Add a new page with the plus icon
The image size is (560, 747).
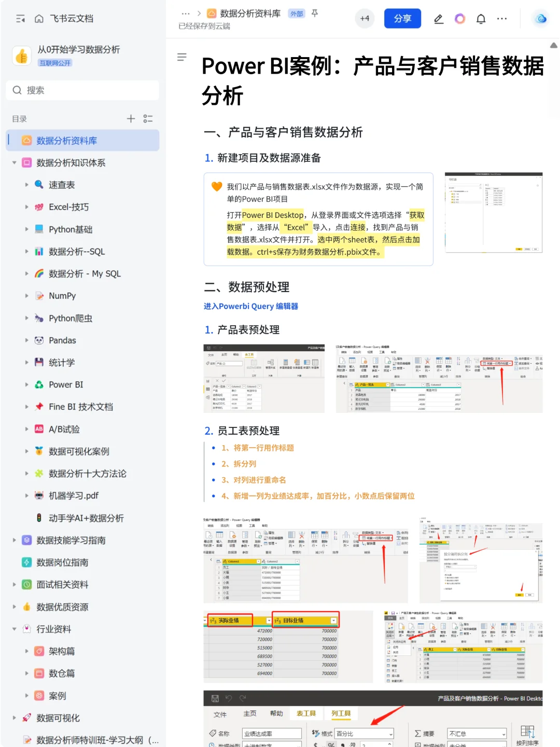pos(131,119)
